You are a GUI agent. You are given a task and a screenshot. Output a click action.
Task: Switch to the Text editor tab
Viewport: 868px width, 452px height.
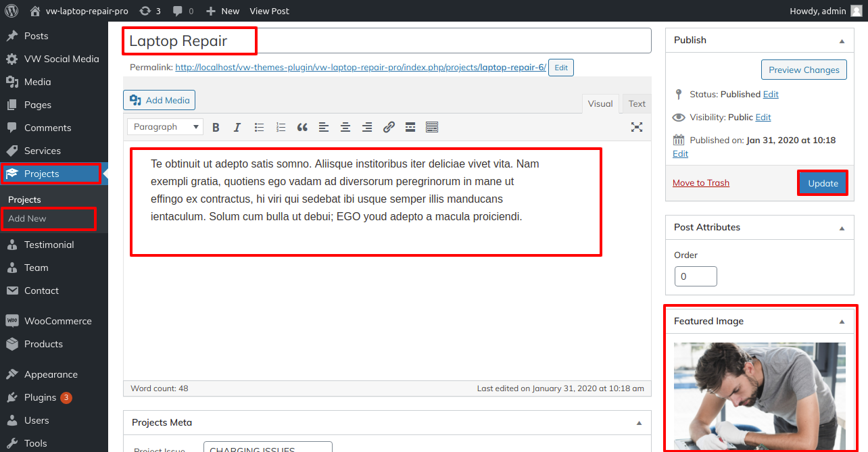[x=637, y=104]
